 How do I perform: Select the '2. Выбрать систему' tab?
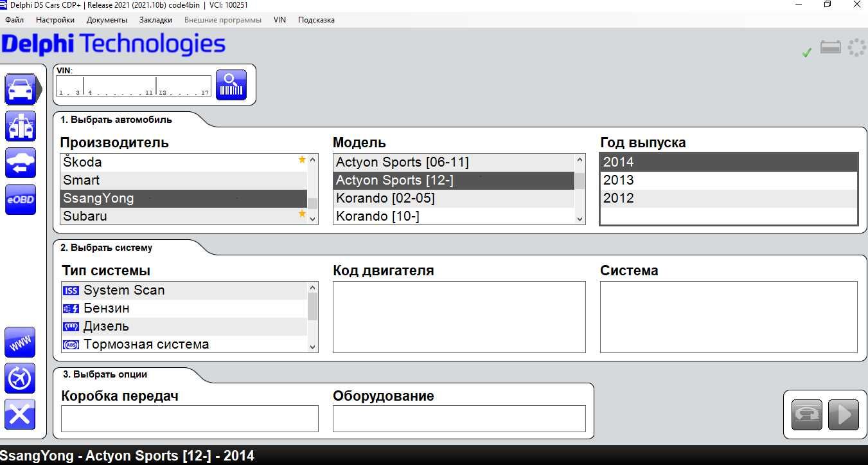[107, 248]
